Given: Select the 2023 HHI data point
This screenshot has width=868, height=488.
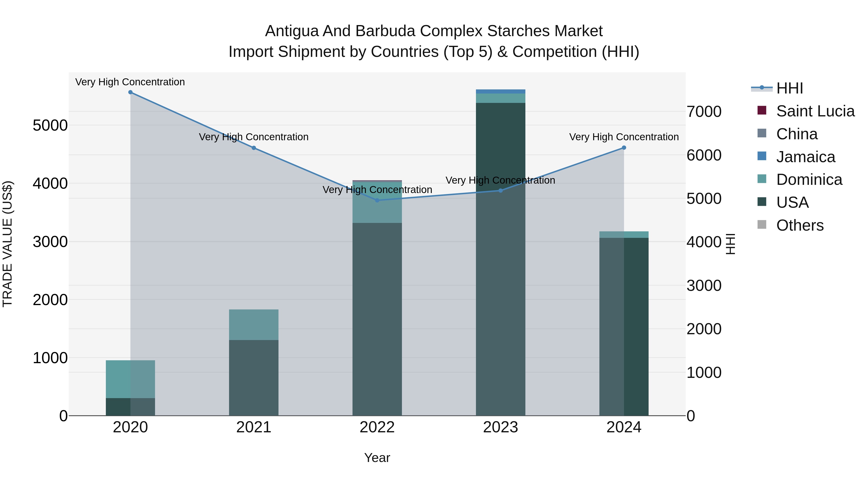Looking at the screenshot, I should pyautogui.click(x=500, y=191).
